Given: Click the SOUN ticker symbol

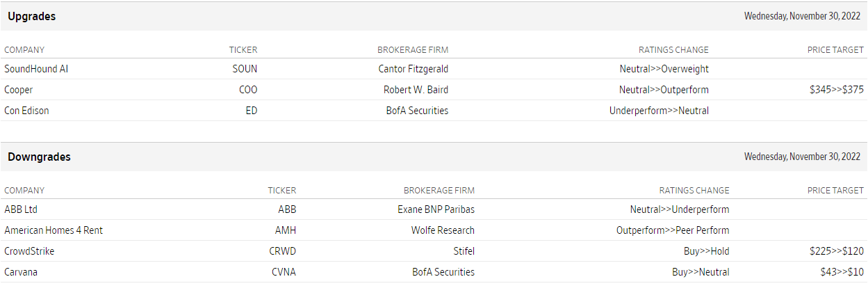Looking at the screenshot, I should tap(245, 69).
